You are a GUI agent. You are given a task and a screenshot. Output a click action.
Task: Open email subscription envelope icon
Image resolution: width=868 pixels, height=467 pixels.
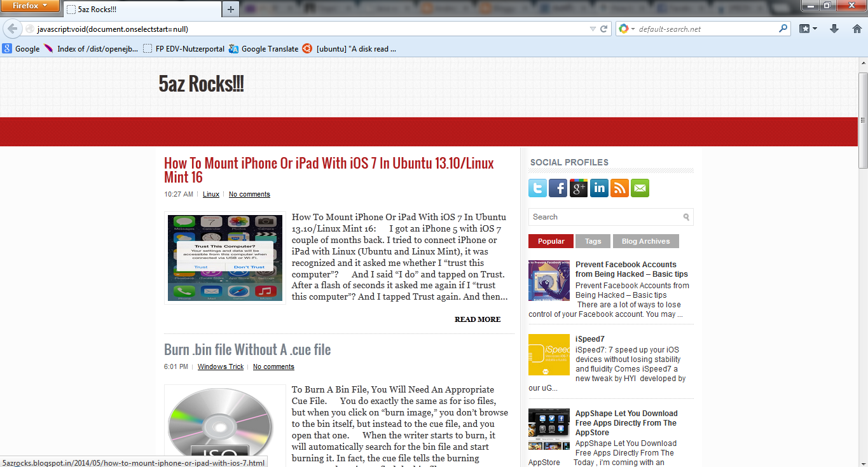[640, 188]
